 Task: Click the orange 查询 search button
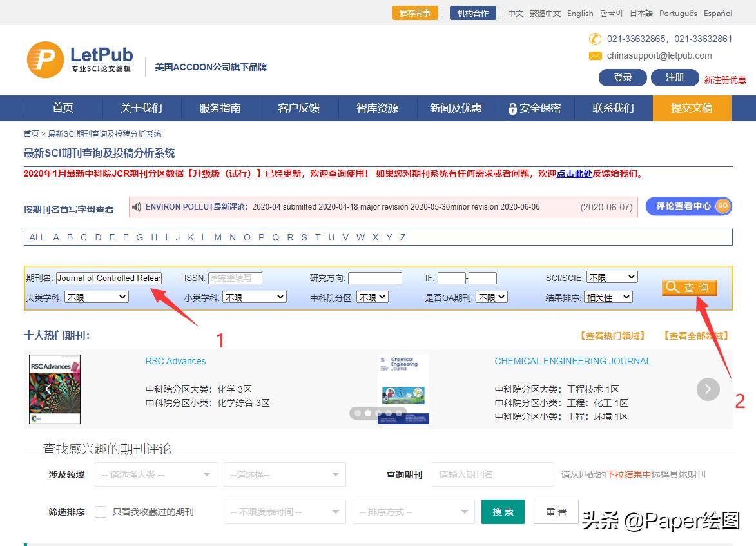(x=689, y=288)
